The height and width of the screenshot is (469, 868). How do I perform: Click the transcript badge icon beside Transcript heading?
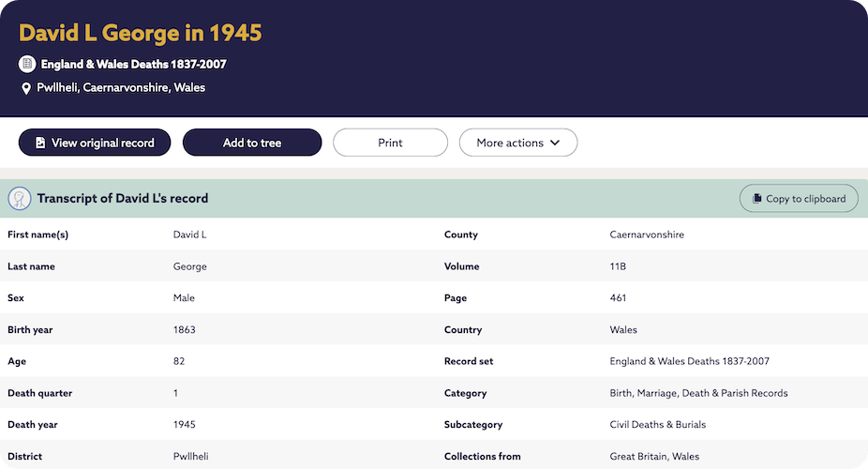click(x=20, y=199)
